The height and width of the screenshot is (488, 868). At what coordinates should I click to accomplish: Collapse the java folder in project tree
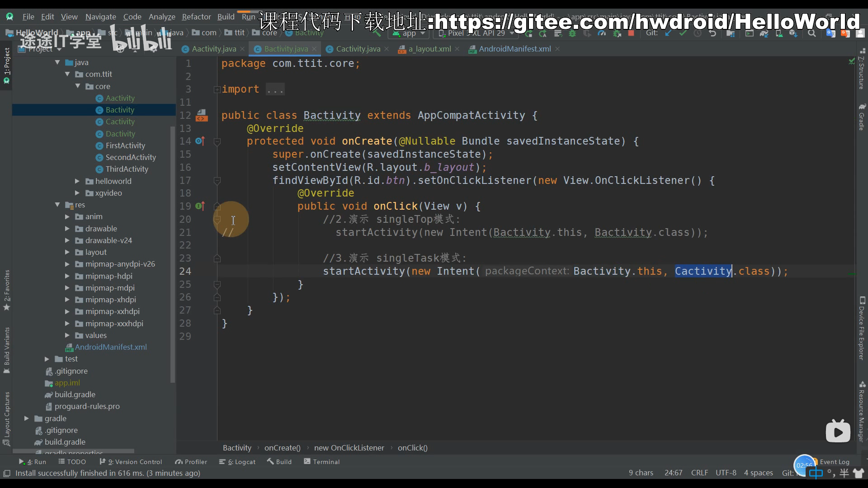(57, 62)
